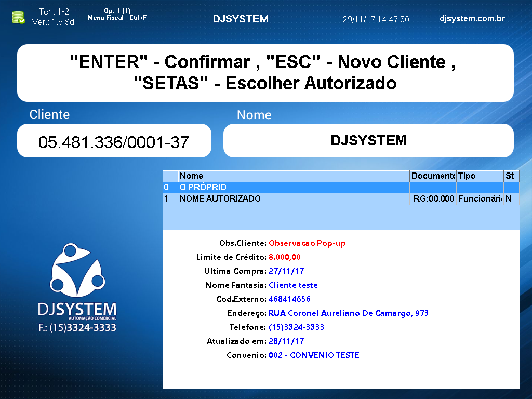
Task: Click the Ter.: 1-2 terminal label
Action: pyautogui.click(x=54, y=11)
